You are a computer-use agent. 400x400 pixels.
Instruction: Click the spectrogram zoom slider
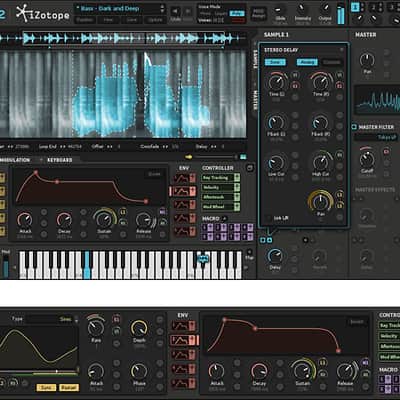216,157
